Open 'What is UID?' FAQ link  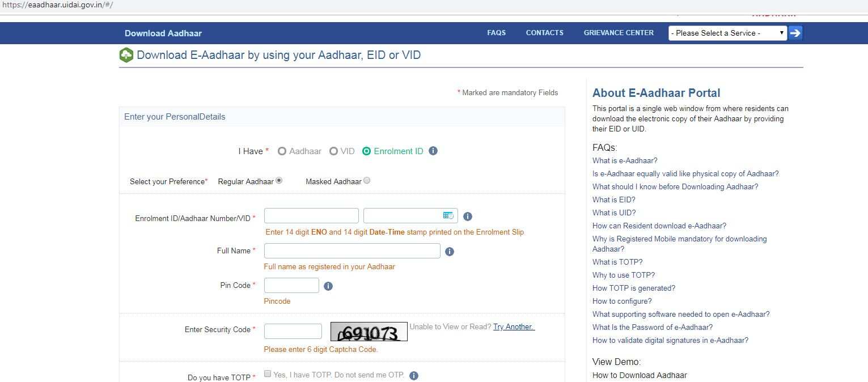point(614,213)
